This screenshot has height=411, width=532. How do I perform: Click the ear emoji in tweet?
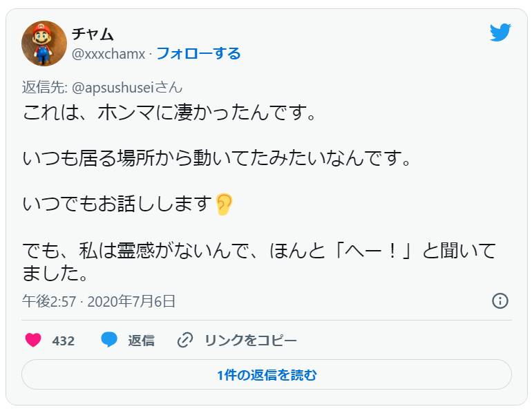[x=224, y=204]
